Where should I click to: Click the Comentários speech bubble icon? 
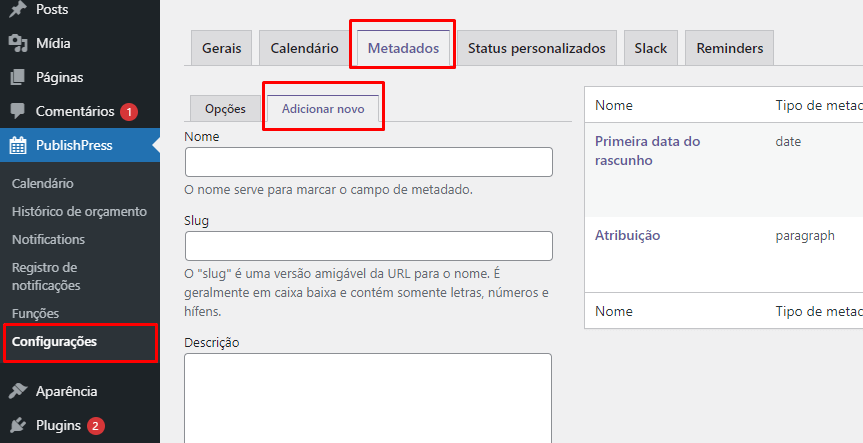click(x=18, y=111)
